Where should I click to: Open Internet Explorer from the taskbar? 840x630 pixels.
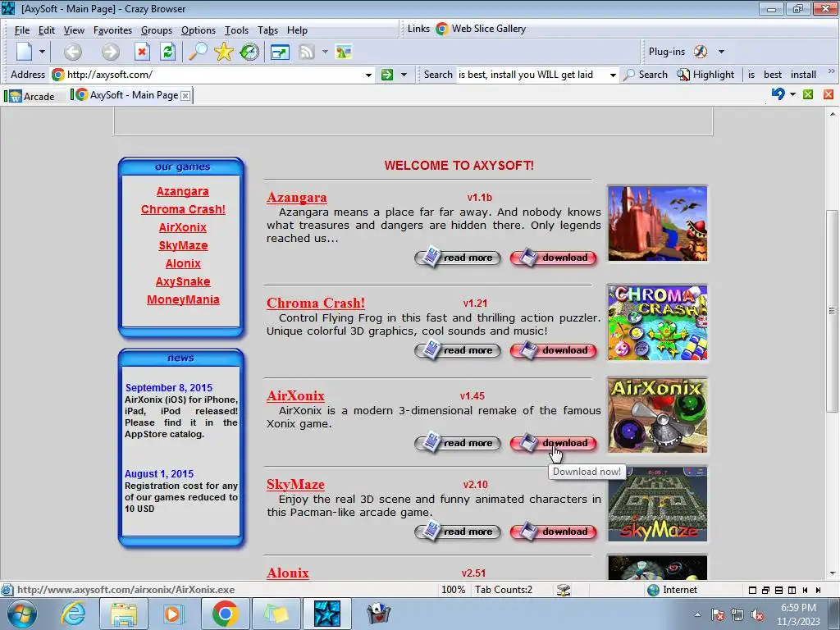click(x=73, y=614)
